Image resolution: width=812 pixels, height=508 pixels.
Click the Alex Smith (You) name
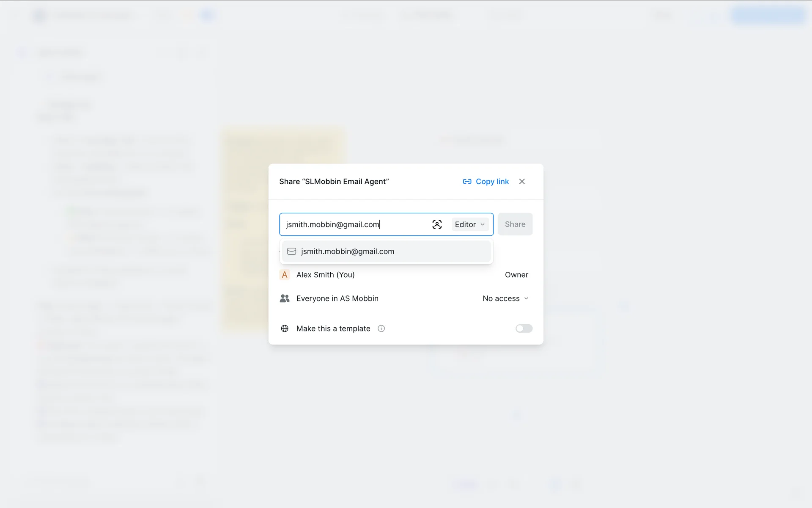click(325, 275)
